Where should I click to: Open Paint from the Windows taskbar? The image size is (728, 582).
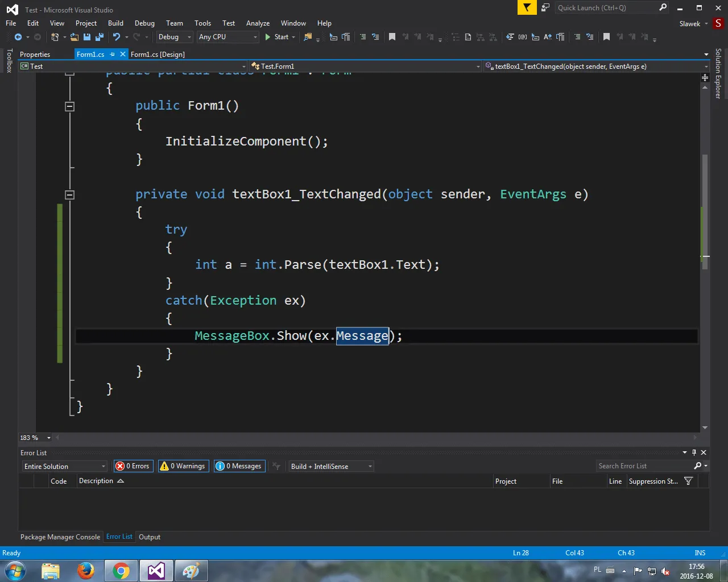pyautogui.click(x=191, y=571)
